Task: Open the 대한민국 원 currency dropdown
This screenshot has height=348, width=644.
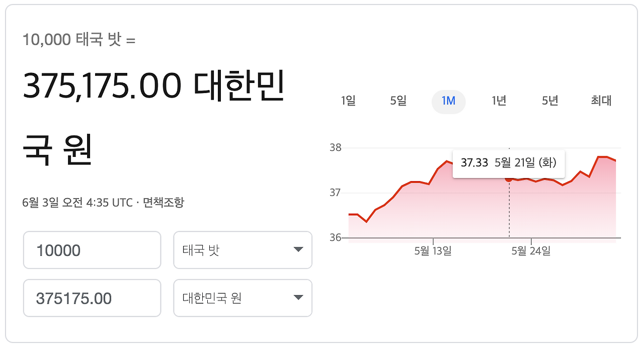Action: 243,298
